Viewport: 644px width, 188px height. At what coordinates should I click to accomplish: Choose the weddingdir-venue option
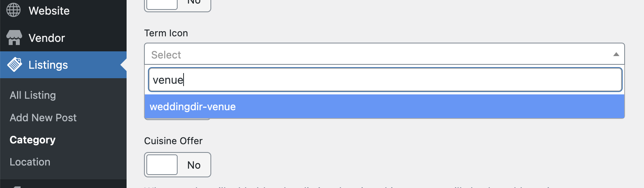[193, 107]
